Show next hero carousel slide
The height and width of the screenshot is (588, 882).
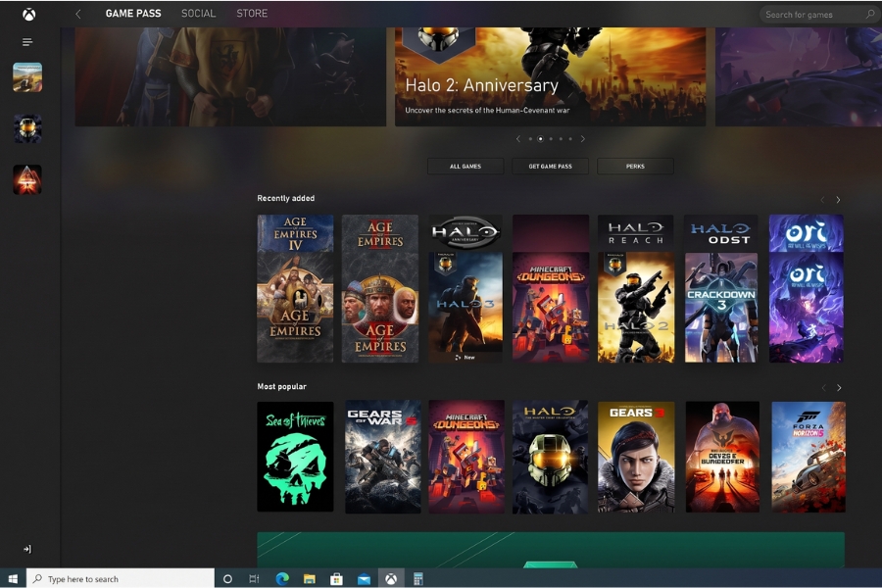tap(583, 139)
